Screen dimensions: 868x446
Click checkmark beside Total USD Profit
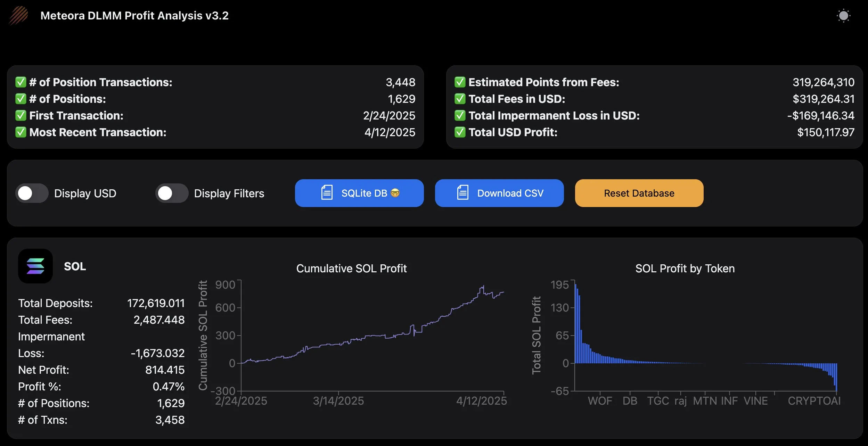pos(460,132)
